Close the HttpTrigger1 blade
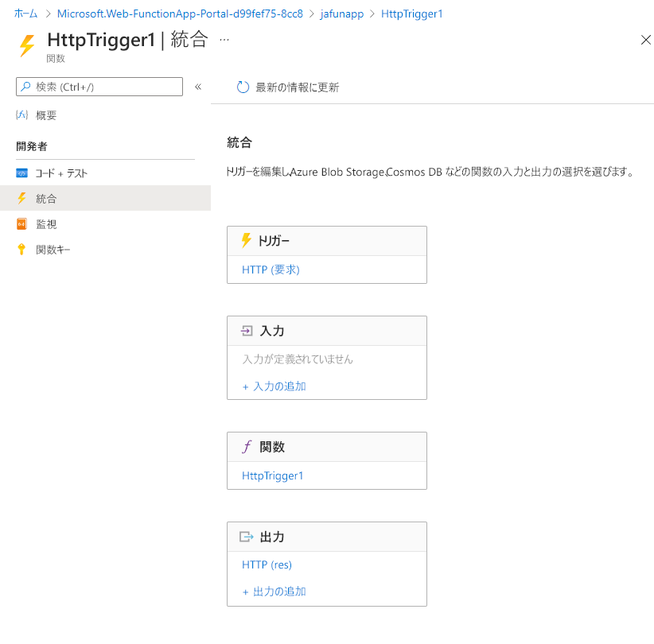 [646, 40]
